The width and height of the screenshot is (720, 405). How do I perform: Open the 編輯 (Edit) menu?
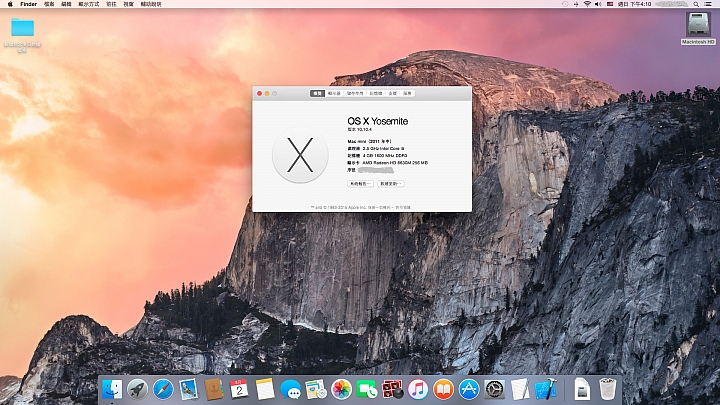pyautogui.click(x=66, y=4)
